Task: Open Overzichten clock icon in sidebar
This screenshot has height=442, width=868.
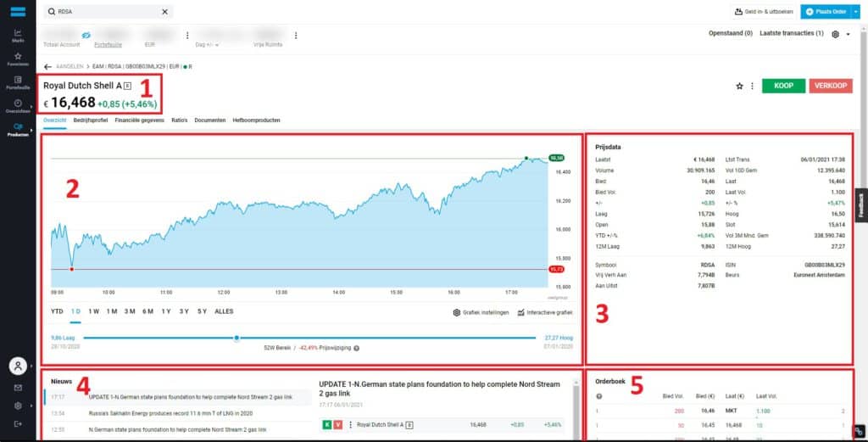Action: click(x=18, y=104)
